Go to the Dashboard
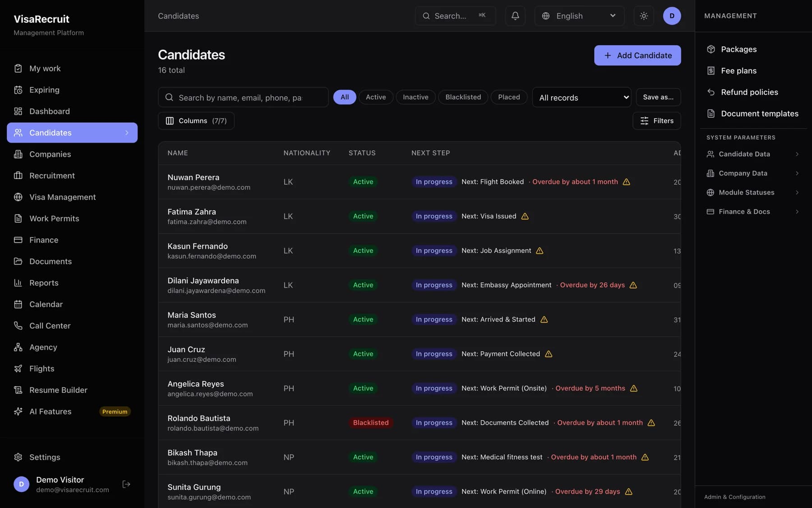Screen dimensions: 812x508 (72, 111)
